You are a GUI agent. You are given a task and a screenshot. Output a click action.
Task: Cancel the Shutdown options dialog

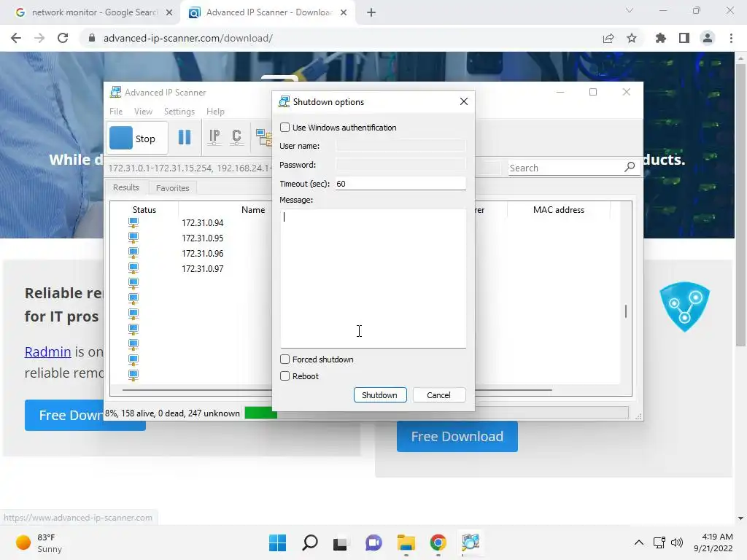438,394
